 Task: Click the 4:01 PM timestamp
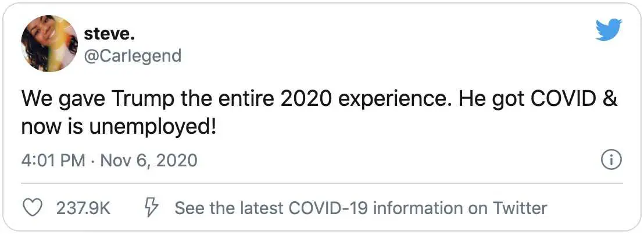(x=53, y=160)
